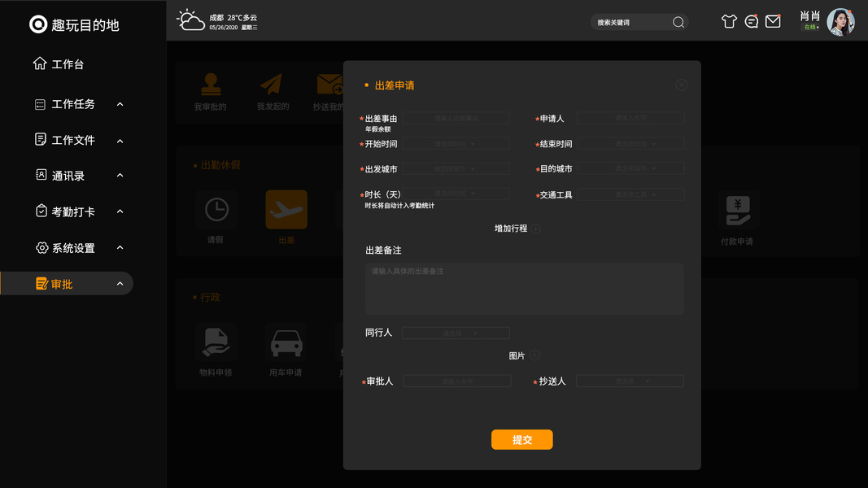868x488 pixels.
Task: Click the weather cloud icon
Action: [x=190, y=20]
